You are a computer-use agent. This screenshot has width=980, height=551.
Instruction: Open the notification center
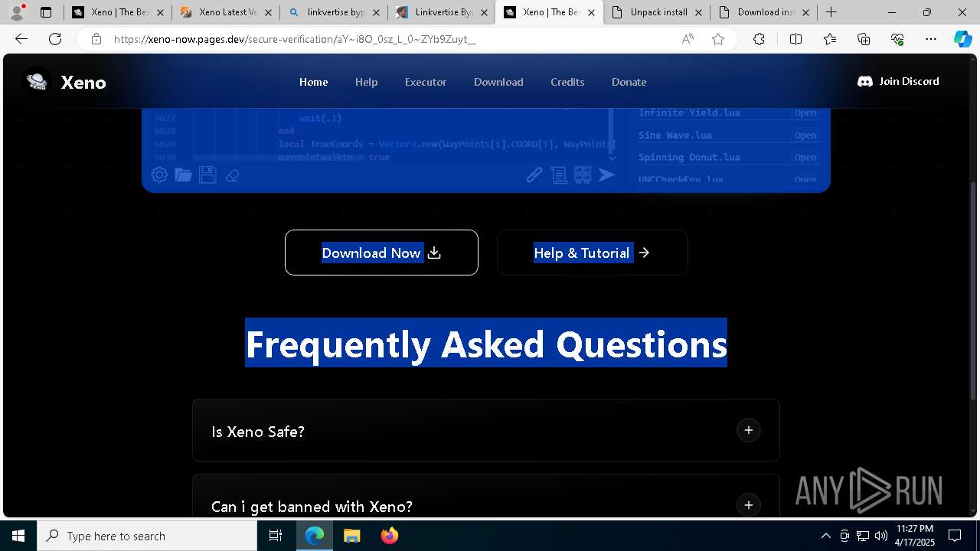click(955, 536)
